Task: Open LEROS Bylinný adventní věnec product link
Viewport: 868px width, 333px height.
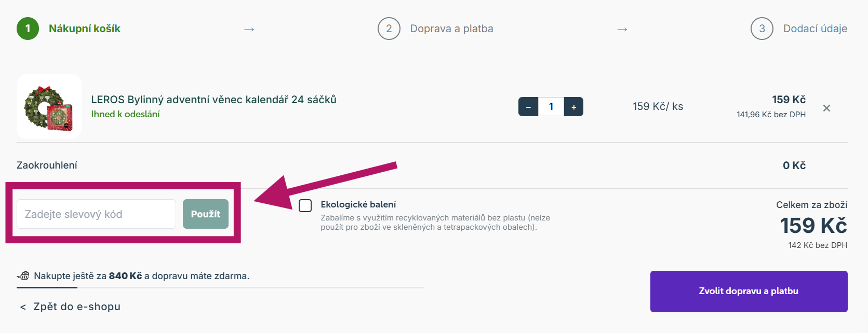Action: [213, 100]
